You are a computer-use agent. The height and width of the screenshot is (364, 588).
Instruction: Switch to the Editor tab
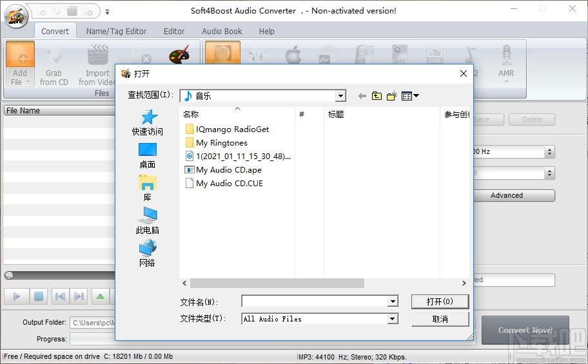tap(174, 31)
